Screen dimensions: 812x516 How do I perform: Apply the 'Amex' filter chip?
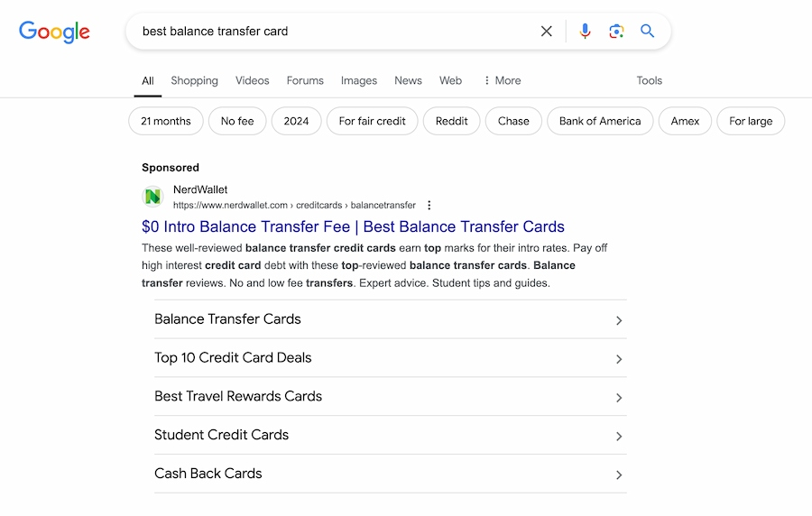(685, 121)
